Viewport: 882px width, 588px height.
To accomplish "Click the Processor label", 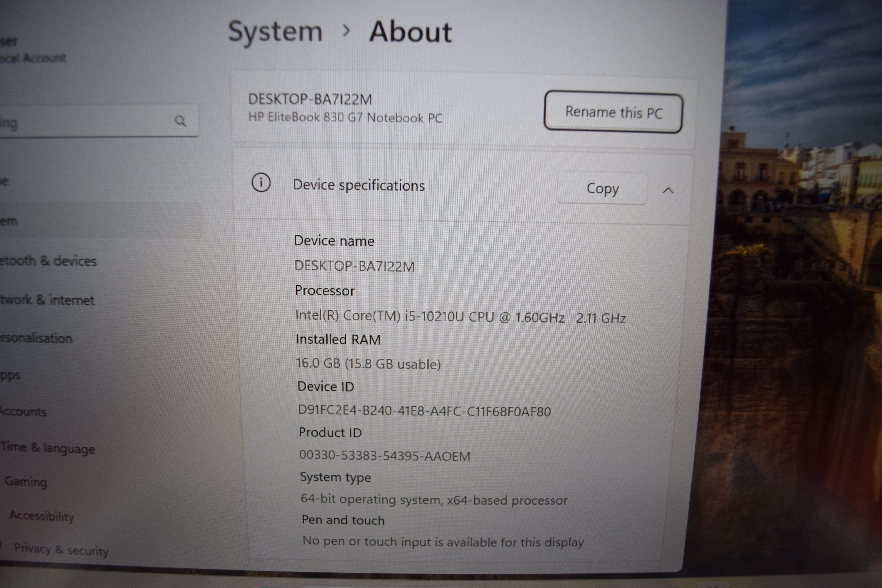I will tap(325, 291).
